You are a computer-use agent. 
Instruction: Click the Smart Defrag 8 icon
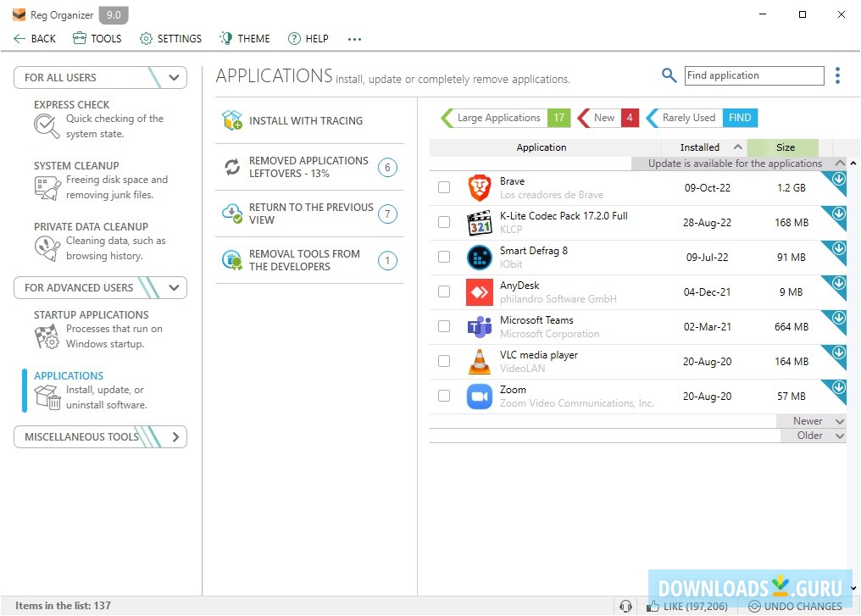[x=480, y=257]
